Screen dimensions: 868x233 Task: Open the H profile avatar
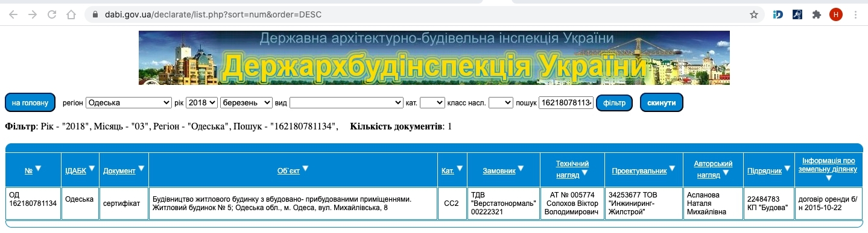835,14
